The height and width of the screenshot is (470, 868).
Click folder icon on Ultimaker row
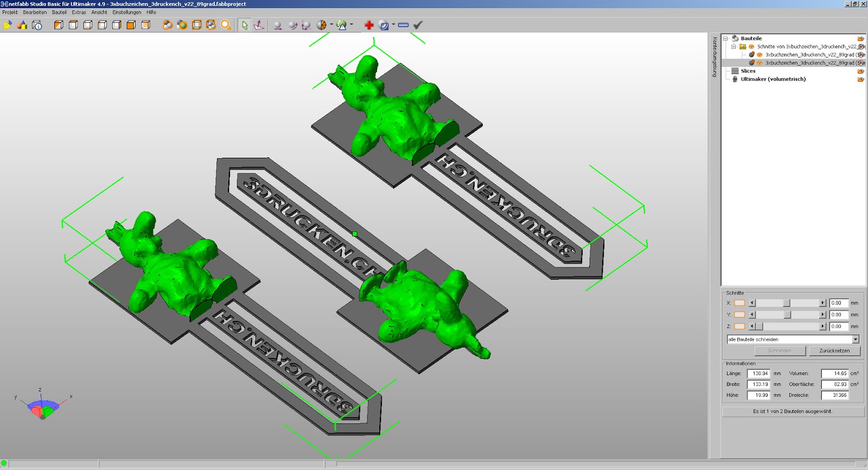pos(860,79)
